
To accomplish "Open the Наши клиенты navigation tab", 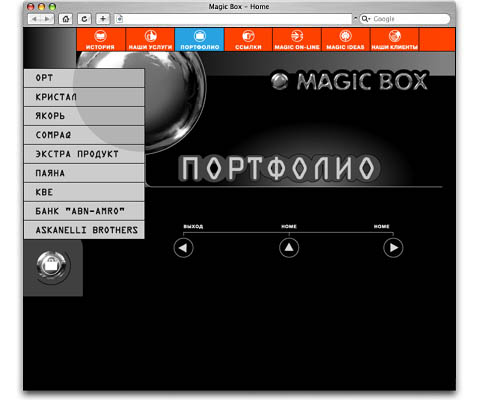I will (x=395, y=39).
